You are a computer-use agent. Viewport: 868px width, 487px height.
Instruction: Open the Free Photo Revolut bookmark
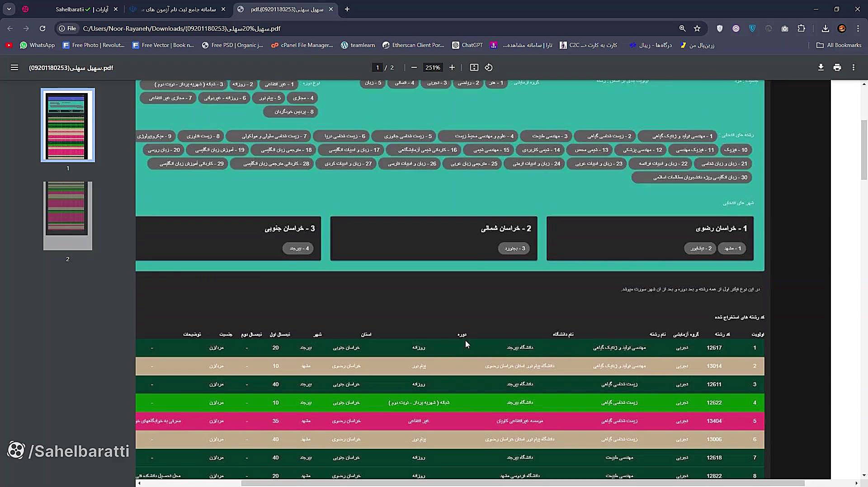click(x=94, y=45)
